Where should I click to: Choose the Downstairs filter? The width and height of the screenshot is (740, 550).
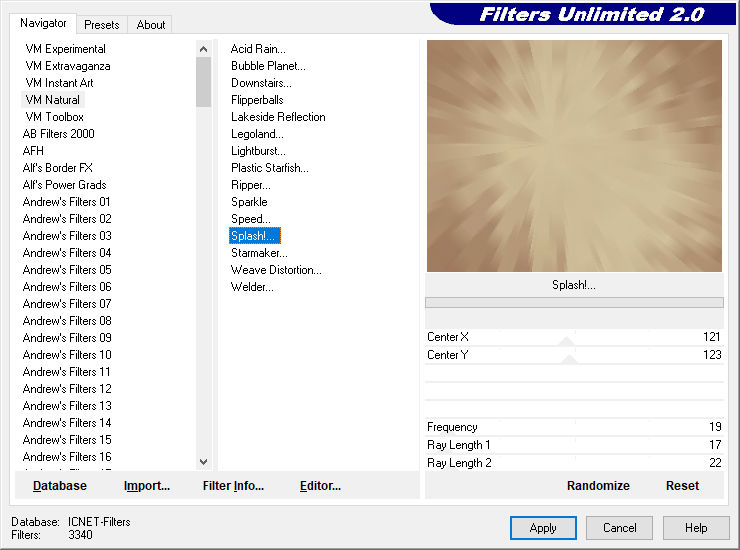pyautogui.click(x=261, y=83)
